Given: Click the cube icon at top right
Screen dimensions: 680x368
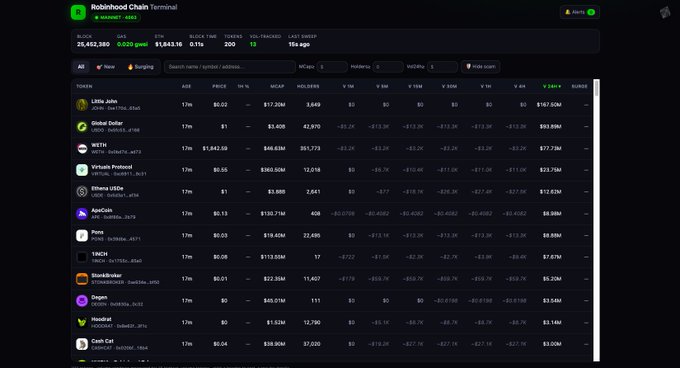Looking at the screenshot, I should tap(665, 12).
